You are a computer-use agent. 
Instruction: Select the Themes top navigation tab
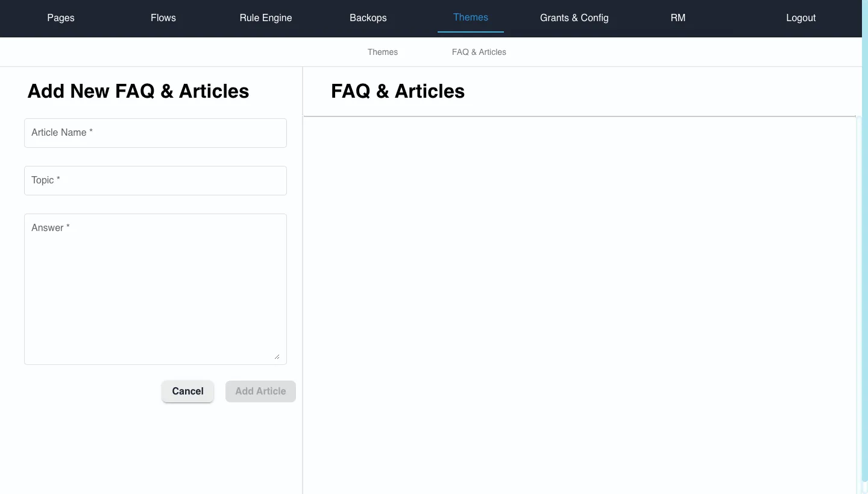(x=471, y=17)
